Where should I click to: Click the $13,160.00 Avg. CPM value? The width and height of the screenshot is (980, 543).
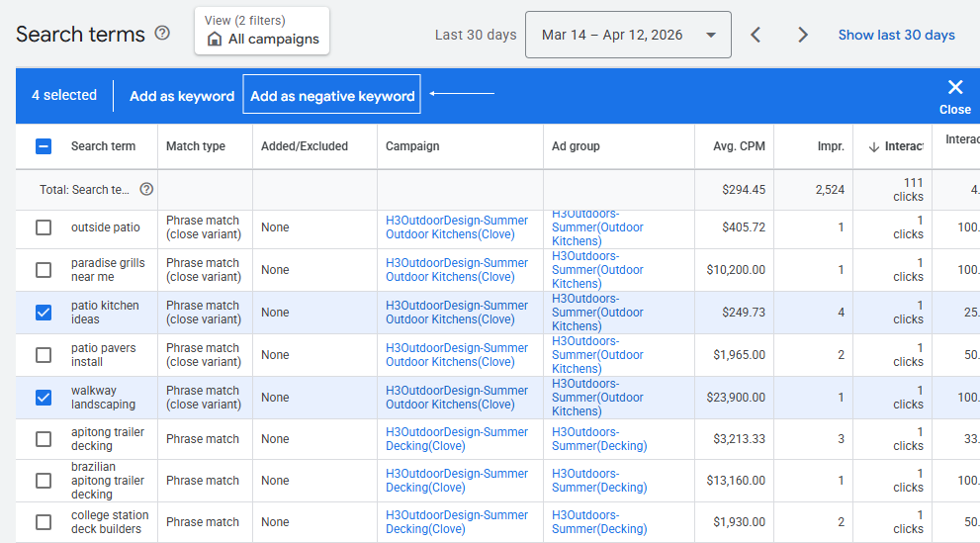(736, 481)
